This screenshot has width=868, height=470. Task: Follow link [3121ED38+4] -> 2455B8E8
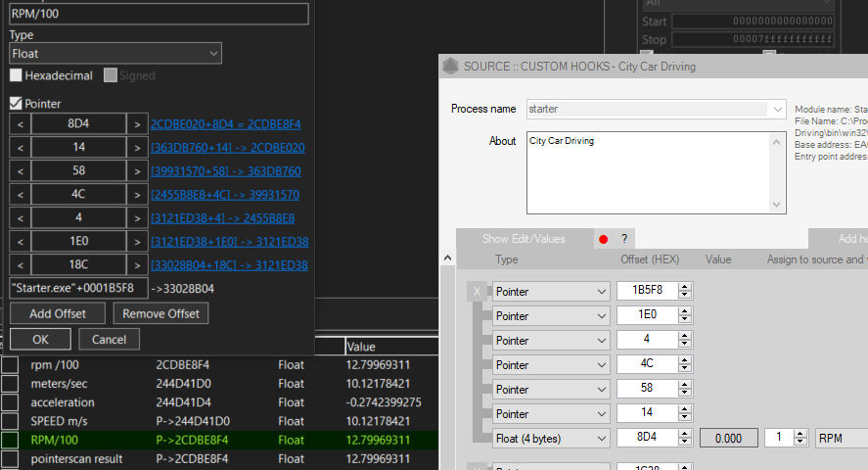coord(222,218)
